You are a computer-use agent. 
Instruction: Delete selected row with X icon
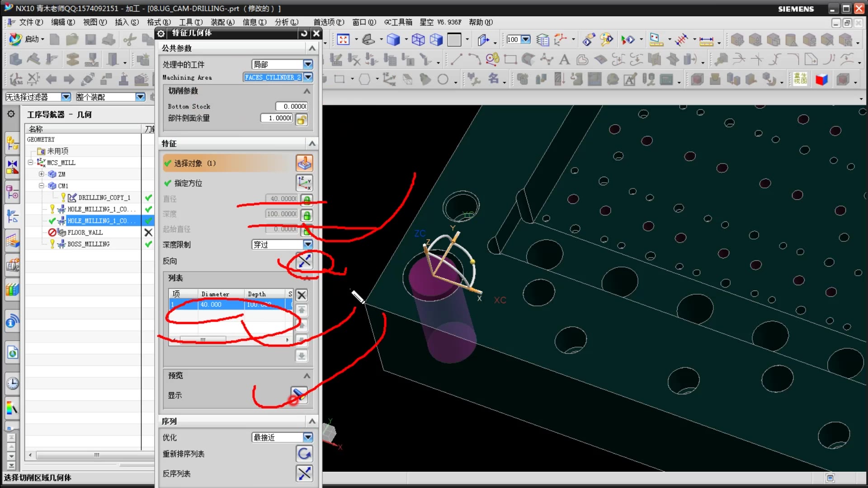tap(302, 295)
